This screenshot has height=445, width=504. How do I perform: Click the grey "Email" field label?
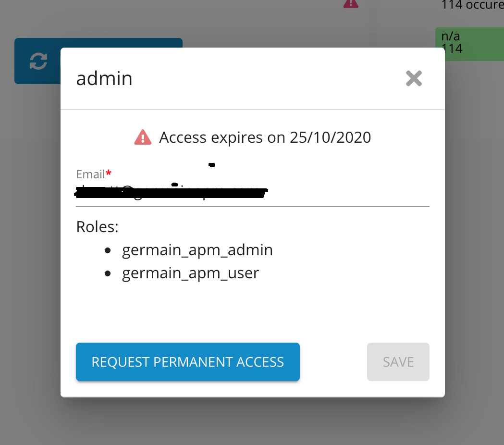[x=90, y=173]
